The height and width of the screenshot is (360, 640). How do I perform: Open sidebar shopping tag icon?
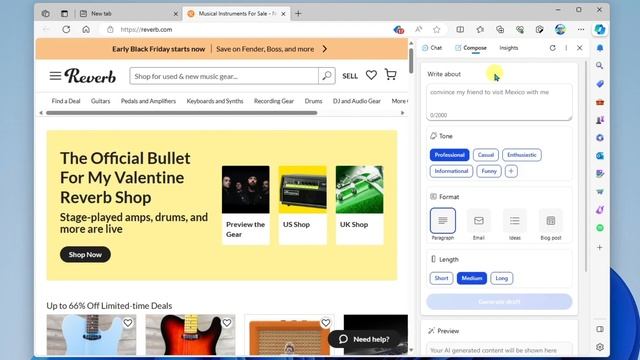pos(600,84)
